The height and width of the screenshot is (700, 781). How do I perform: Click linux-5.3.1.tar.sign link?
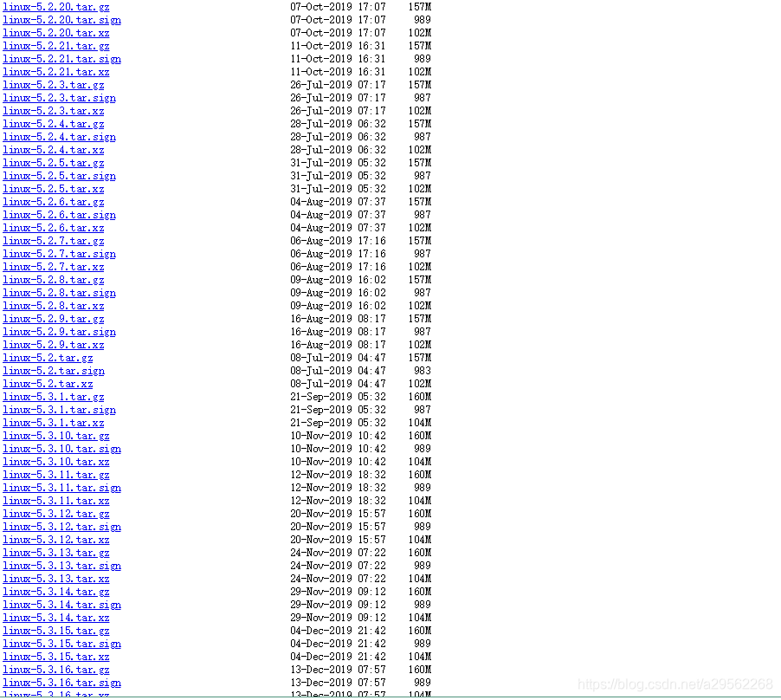(x=59, y=410)
